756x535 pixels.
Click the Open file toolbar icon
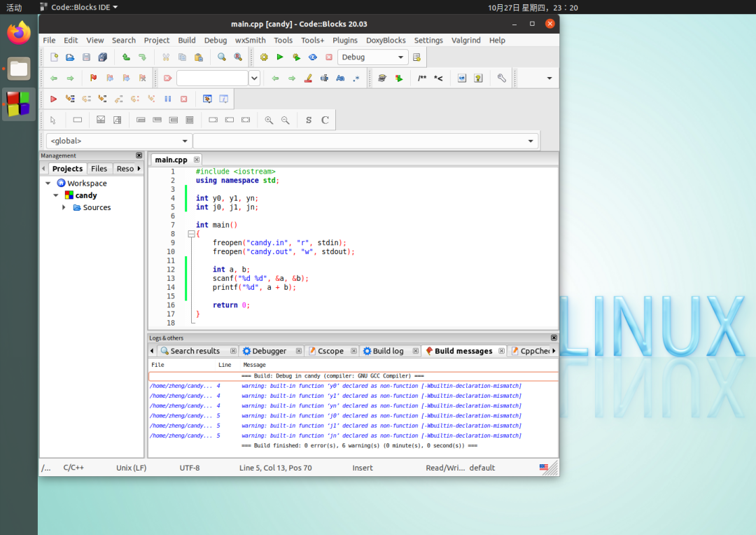click(x=70, y=57)
